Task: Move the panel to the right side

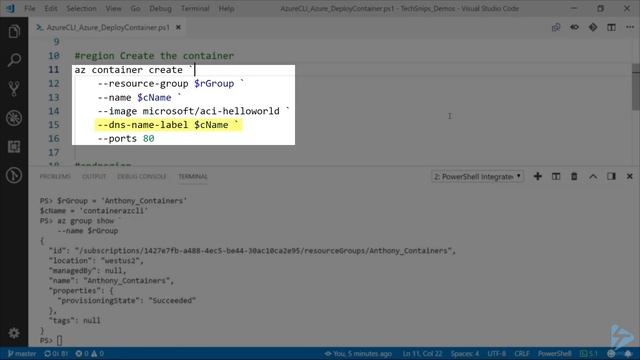Action: [611, 176]
